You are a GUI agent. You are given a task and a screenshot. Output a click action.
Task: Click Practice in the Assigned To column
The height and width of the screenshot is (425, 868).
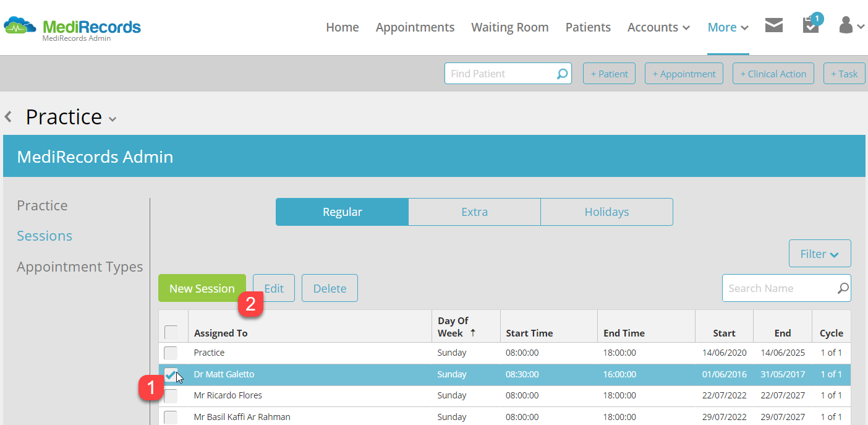(209, 353)
